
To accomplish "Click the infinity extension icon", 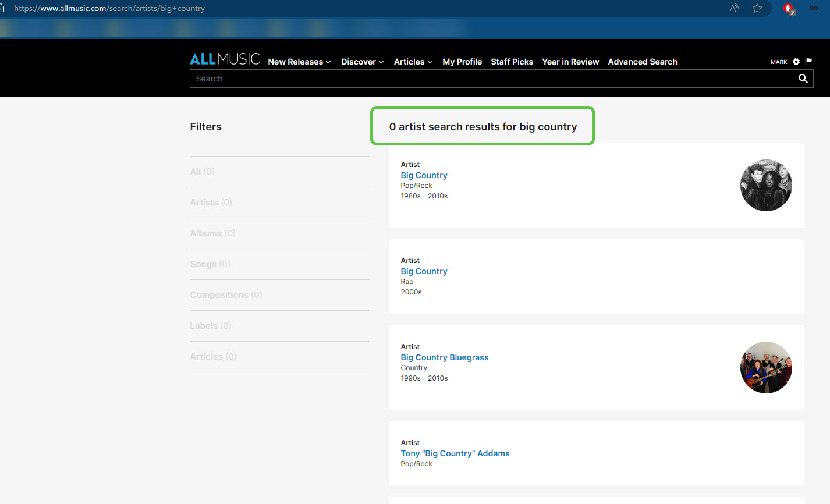I will click(813, 8).
